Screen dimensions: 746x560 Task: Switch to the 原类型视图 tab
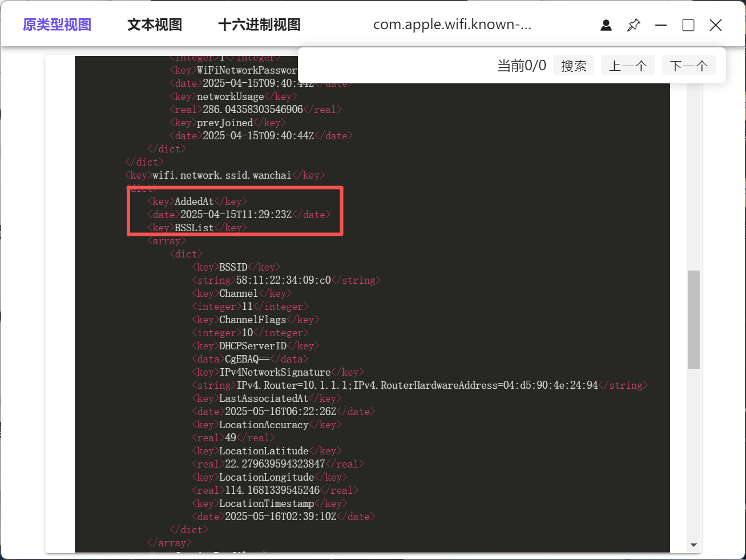[x=57, y=25]
